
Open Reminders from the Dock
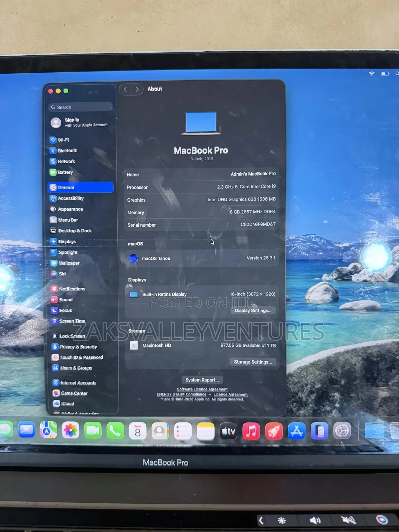point(183,431)
